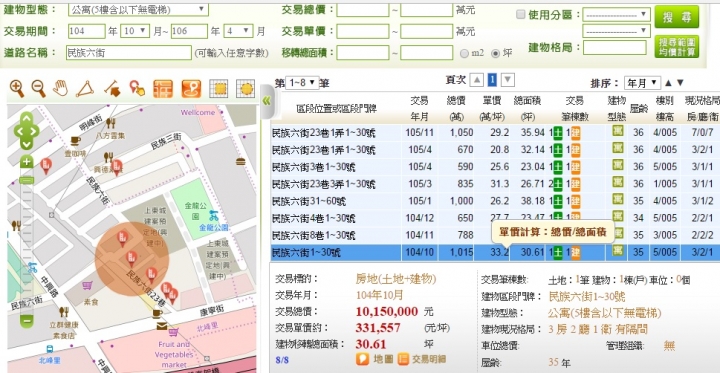Sort descending with the ▼ arrow
This screenshot has width=720, height=373.
pyautogui.click(x=680, y=83)
